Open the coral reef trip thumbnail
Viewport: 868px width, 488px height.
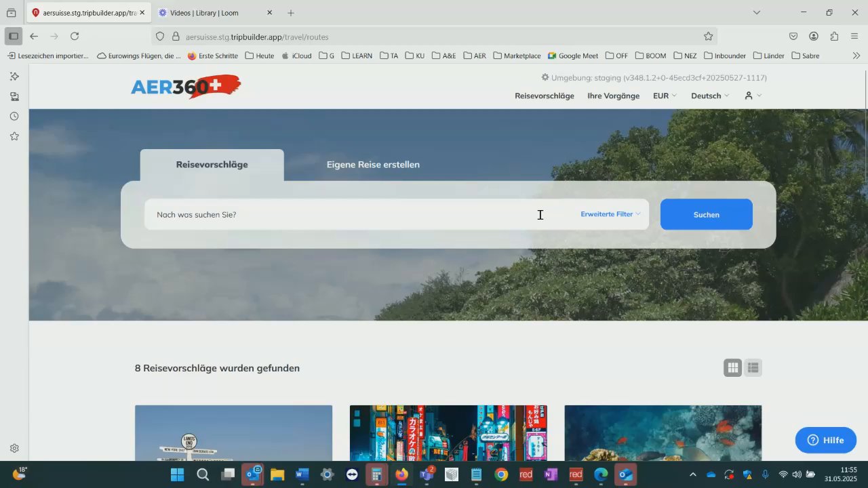(x=663, y=433)
